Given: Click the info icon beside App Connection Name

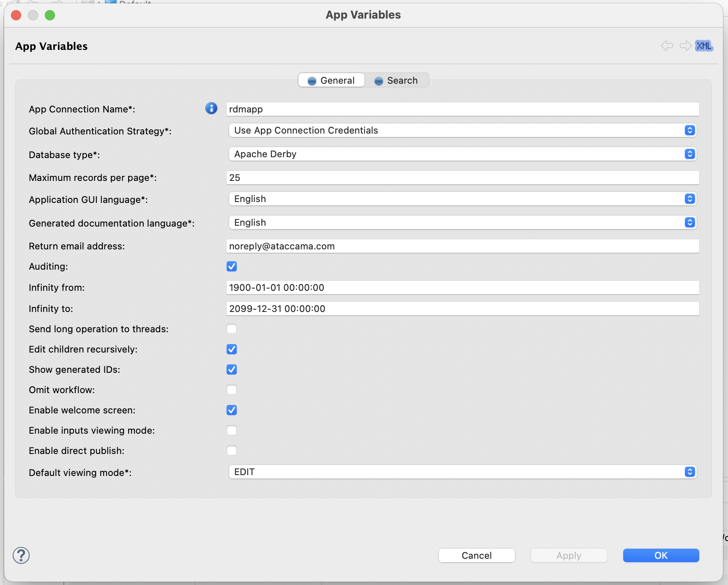Looking at the screenshot, I should (x=211, y=109).
